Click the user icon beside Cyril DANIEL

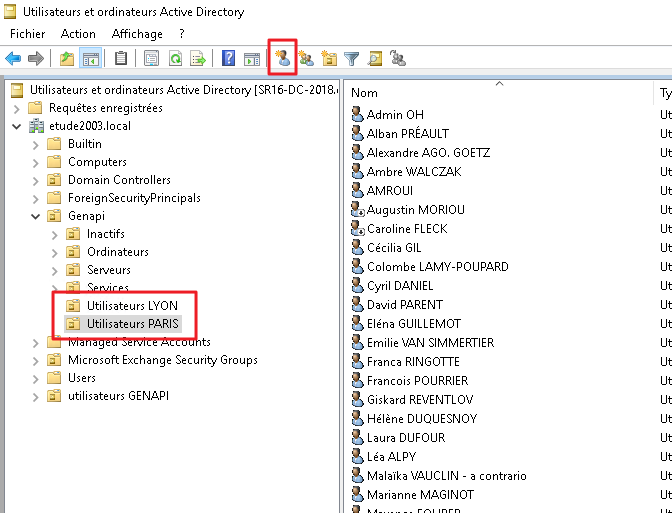pyautogui.click(x=357, y=286)
